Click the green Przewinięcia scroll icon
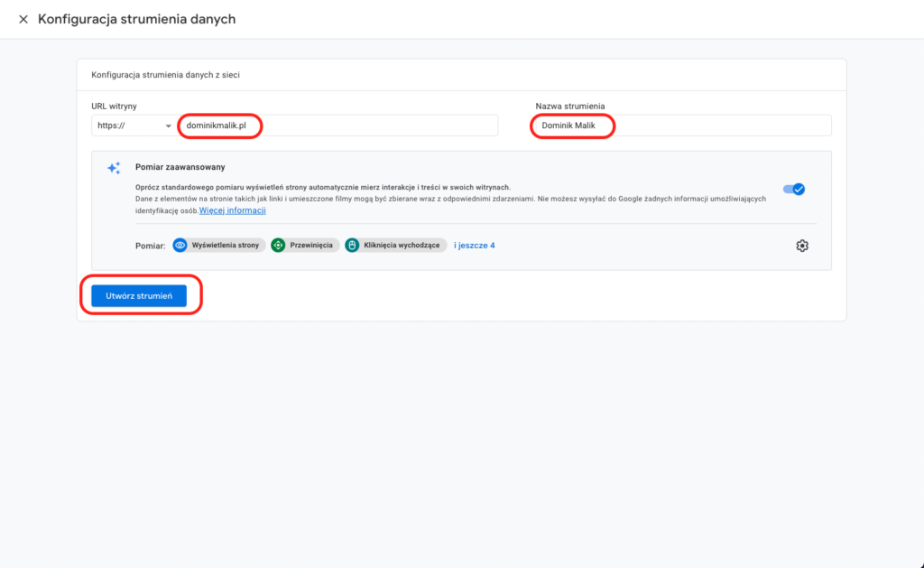The image size is (924, 568). (278, 245)
